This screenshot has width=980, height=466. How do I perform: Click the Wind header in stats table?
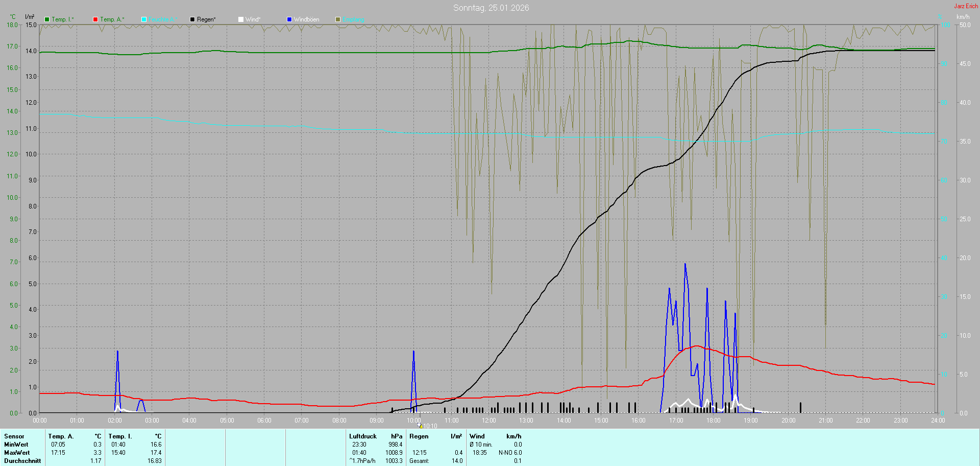pos(477,436)
